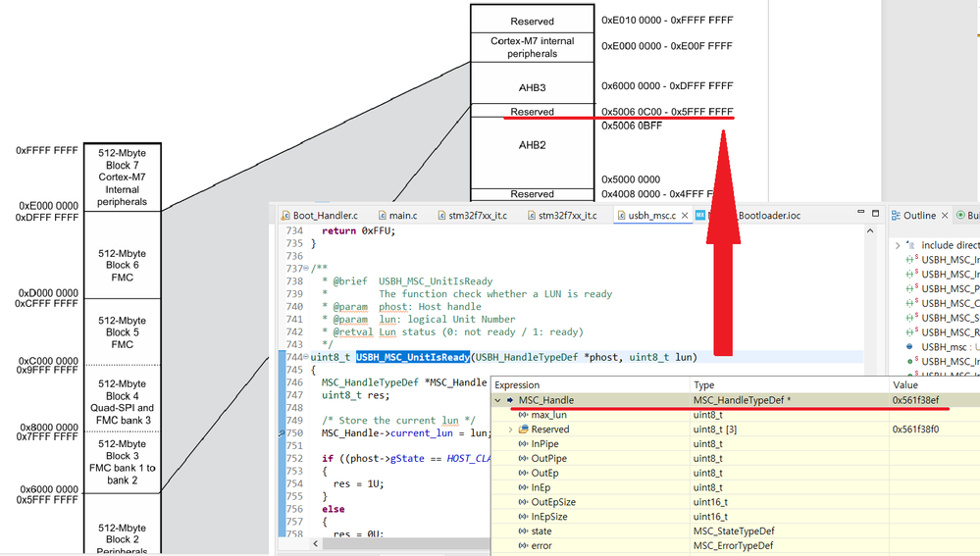
Task: Click the variable icon beside error
Action: (523, 546)
